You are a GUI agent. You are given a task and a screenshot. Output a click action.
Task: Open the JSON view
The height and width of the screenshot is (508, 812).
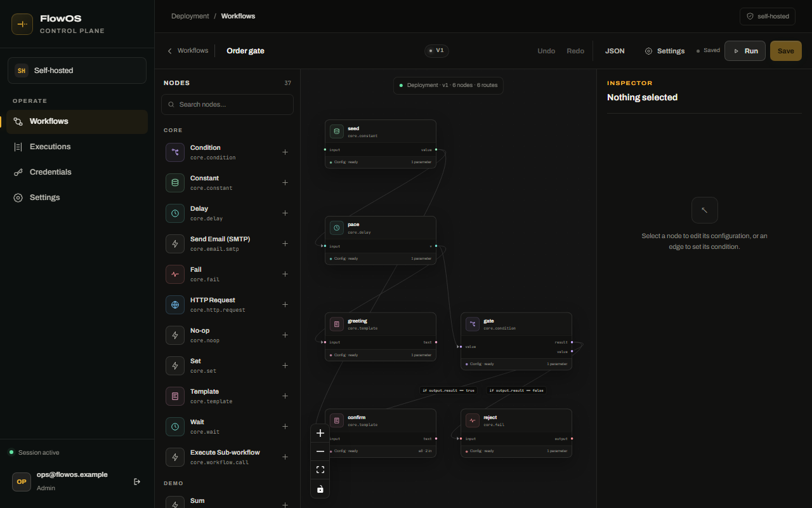tap(615, 51)
